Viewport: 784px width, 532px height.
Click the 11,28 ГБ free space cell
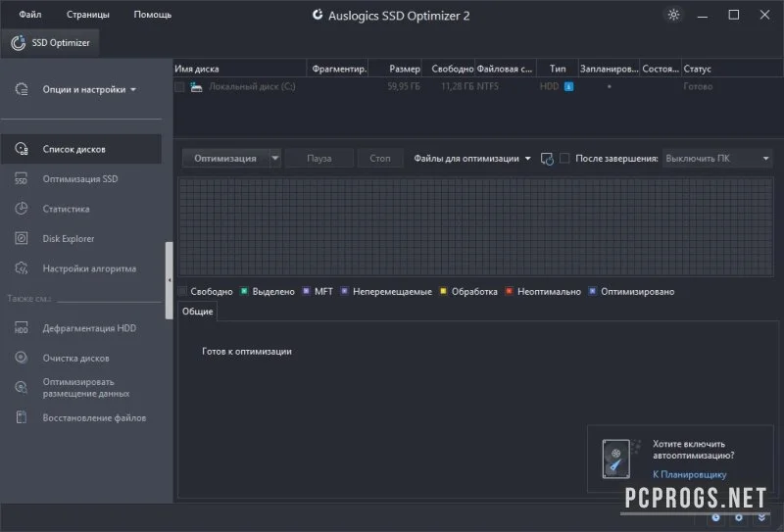tap(457, 86)
